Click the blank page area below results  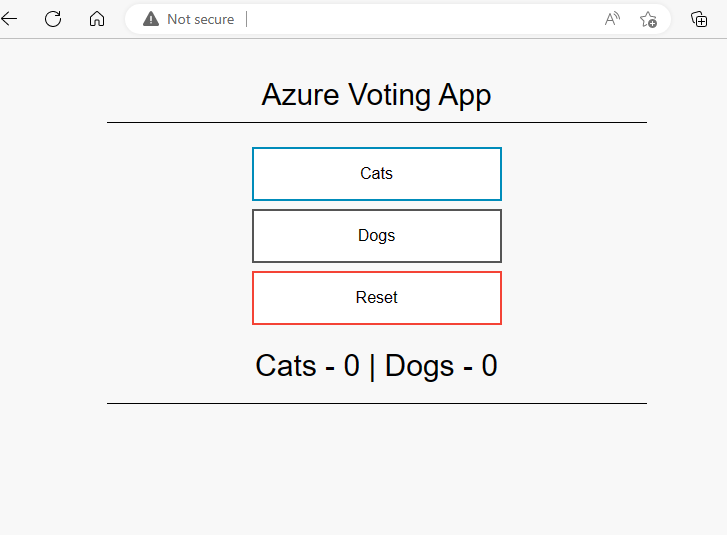click(x=376, y=470)
